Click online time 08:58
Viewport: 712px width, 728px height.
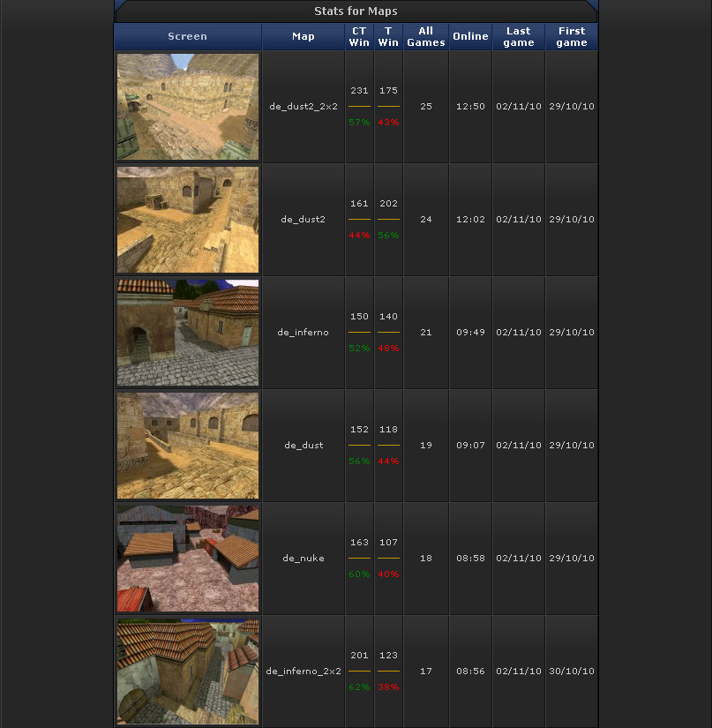(x=470, y=558)
